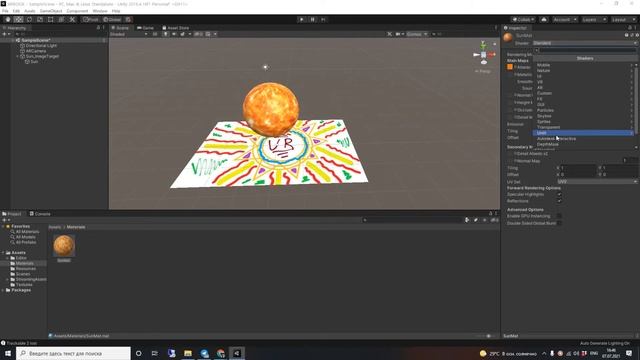The height and width of the screenshot is (360, 640).
Task: Toggle scene effects (skybox/fog) icon
Action: click(183, 34)
